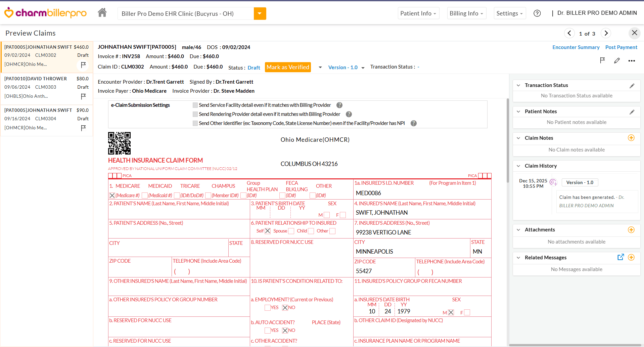The height and width of the screenshot is (347, 644).
Task: Click the Mark as Verified button
Action: (288, 67)
